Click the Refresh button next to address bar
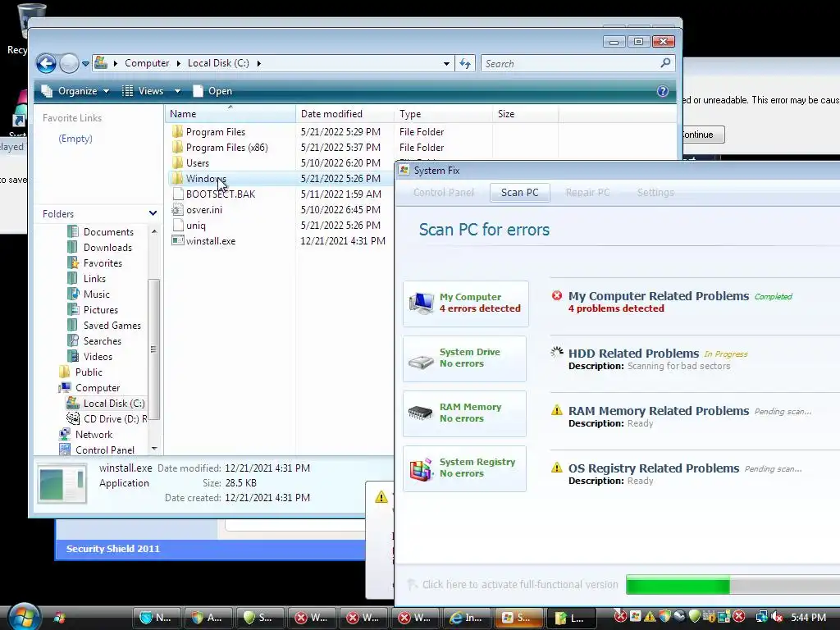 pyautogui.click(x=465, y=64)
